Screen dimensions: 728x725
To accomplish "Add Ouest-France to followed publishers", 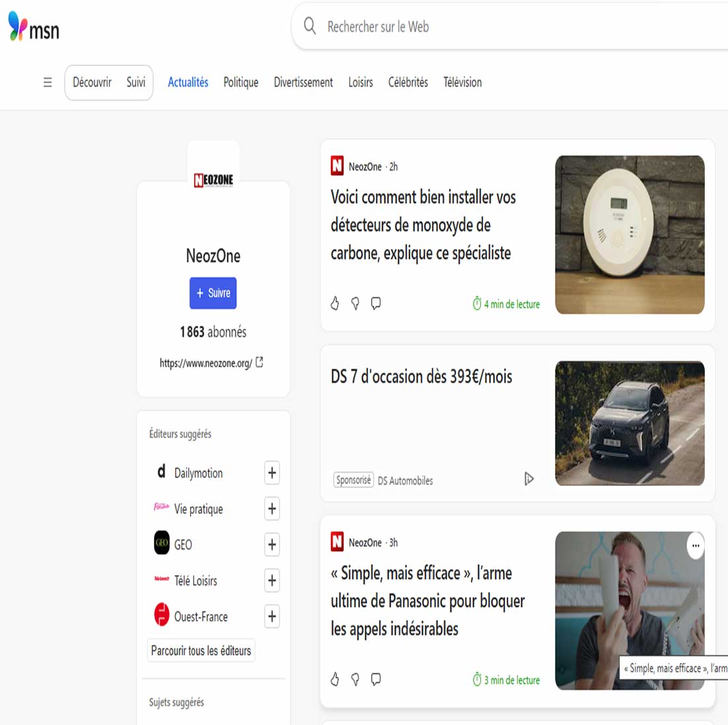I will point(272,617).
